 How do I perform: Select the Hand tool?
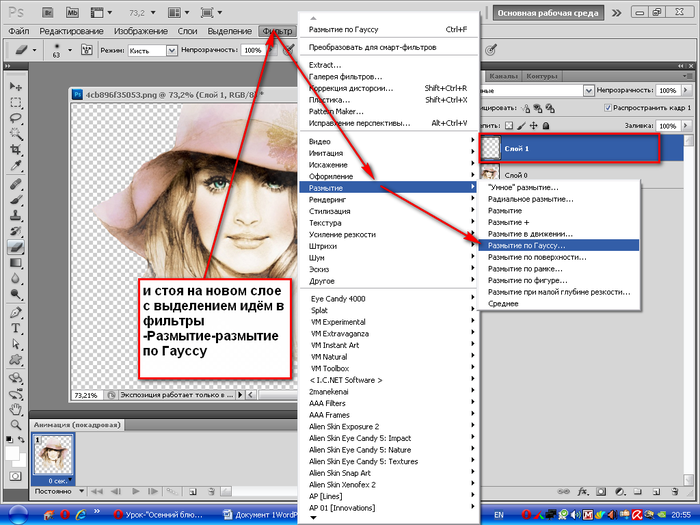pyautogui.click(x=16, y=409)
